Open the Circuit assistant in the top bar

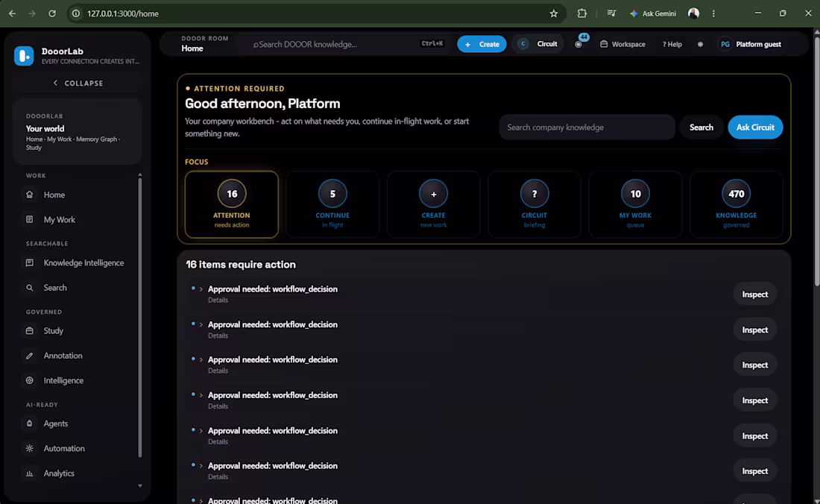point(537,44)
